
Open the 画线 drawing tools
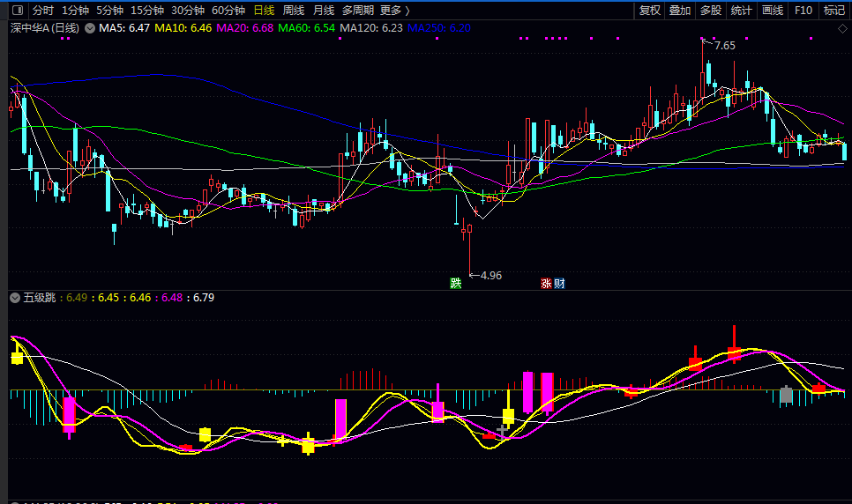click(773, 11)
